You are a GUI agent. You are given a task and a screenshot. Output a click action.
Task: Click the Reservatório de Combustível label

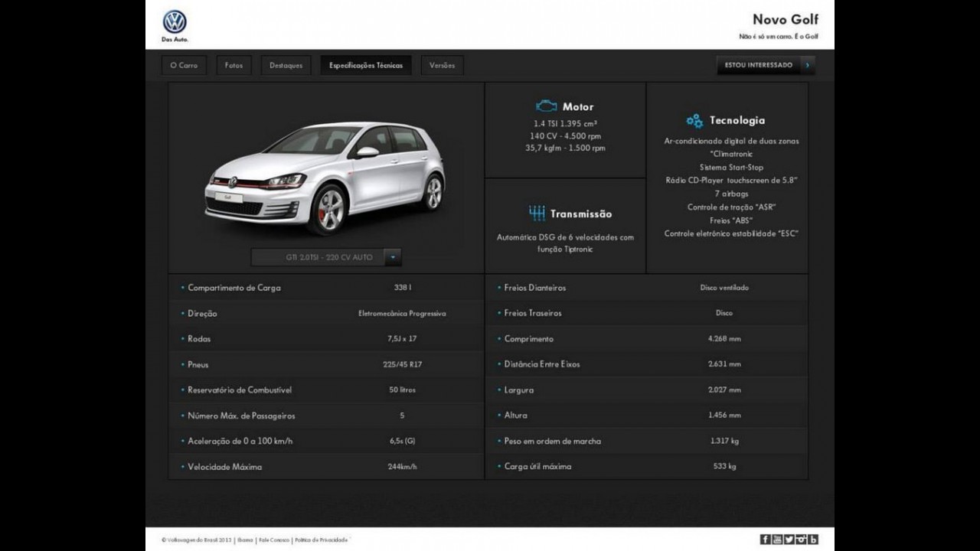240,390
